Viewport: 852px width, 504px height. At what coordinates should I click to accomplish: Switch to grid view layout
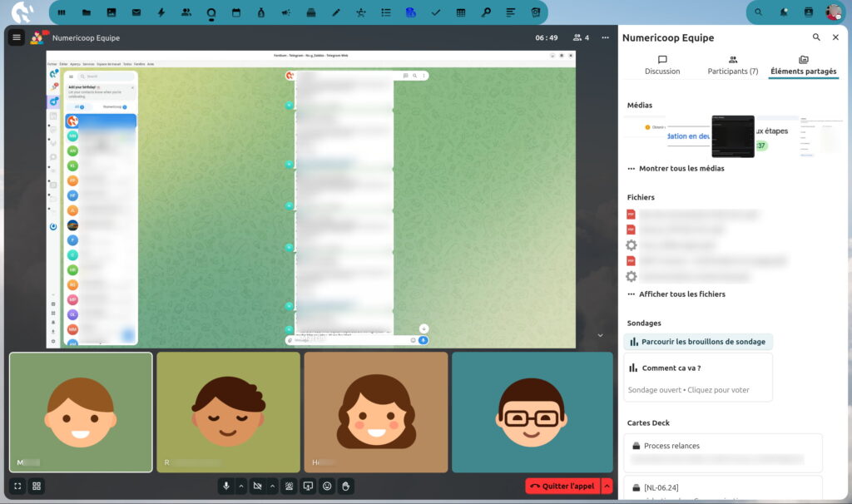[37, 486]
